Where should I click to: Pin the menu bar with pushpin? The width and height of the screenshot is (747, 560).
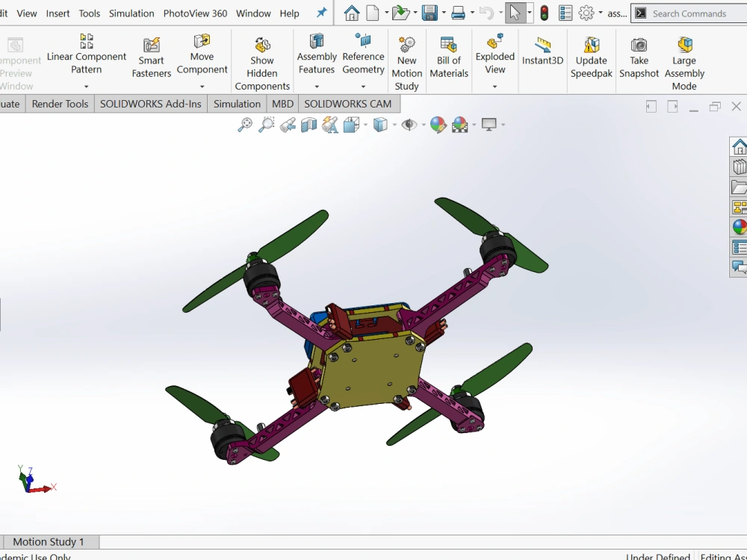pyautogui.click(x=322, y=13)
